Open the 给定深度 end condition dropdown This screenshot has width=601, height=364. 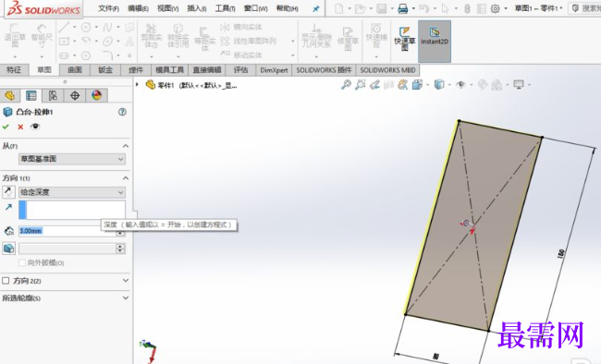coord(72,192)
